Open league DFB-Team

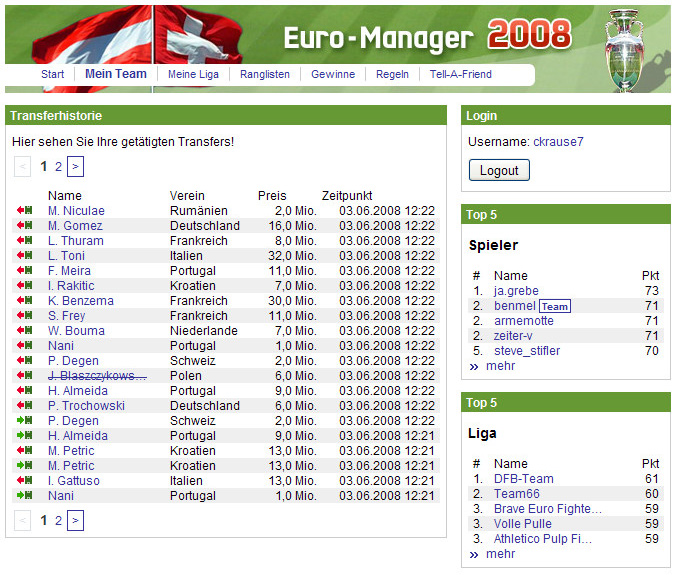524,479
